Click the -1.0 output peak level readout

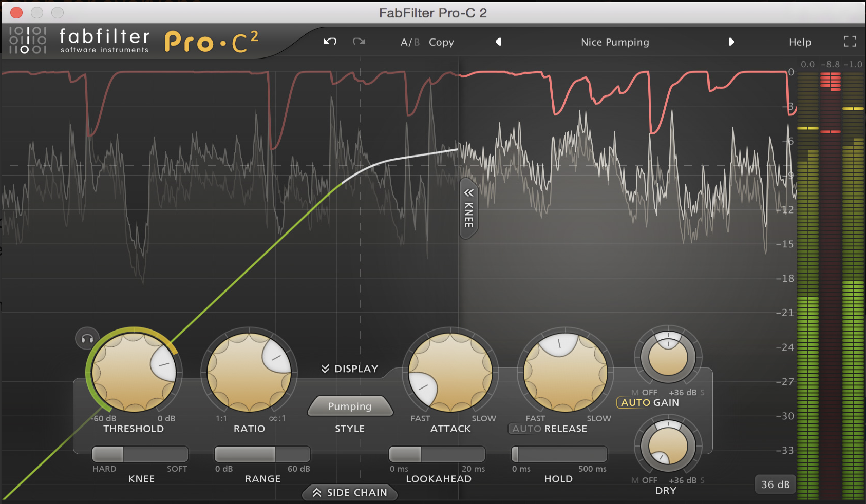point(853,64)
